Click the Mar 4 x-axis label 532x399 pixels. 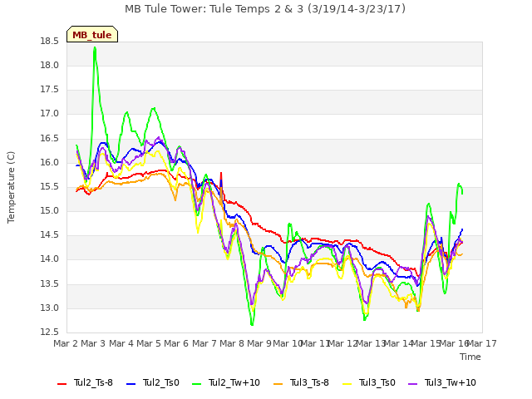121,343
